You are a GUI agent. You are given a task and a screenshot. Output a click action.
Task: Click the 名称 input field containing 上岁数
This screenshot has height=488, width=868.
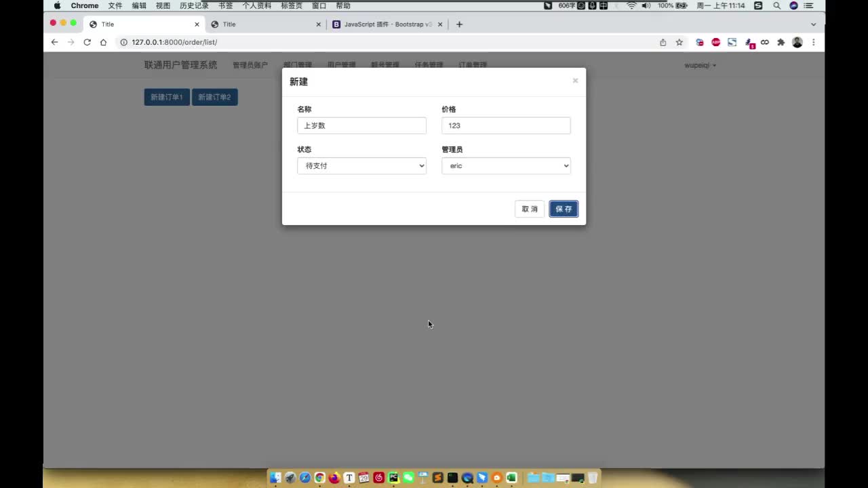361,125
